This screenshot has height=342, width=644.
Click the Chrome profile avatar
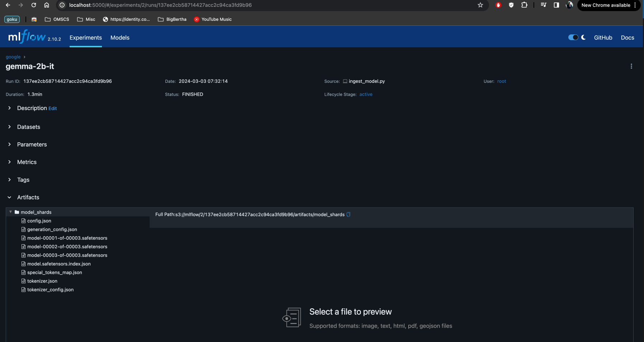click(569, 5)
